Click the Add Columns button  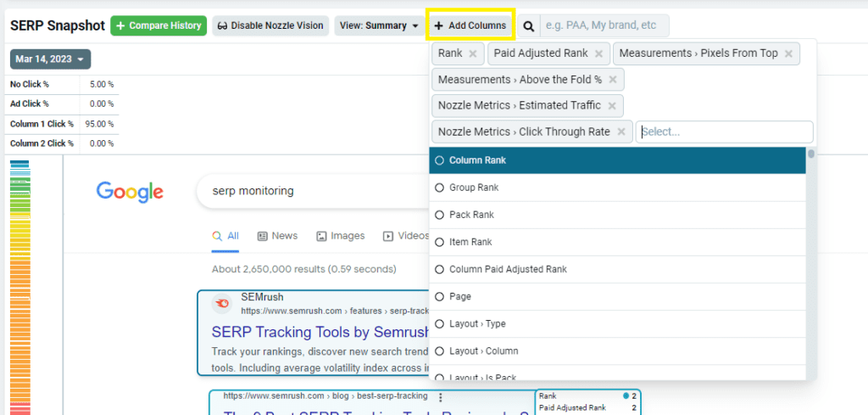[x=470, y=25]
